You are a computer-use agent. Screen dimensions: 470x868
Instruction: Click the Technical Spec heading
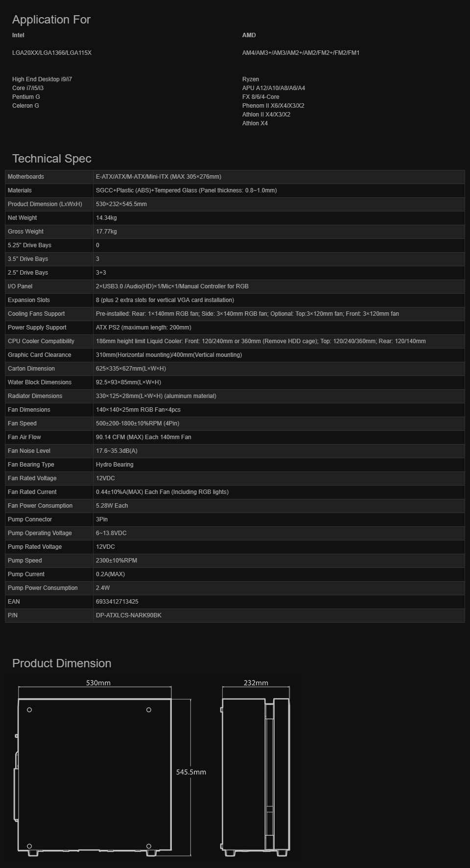52,159
